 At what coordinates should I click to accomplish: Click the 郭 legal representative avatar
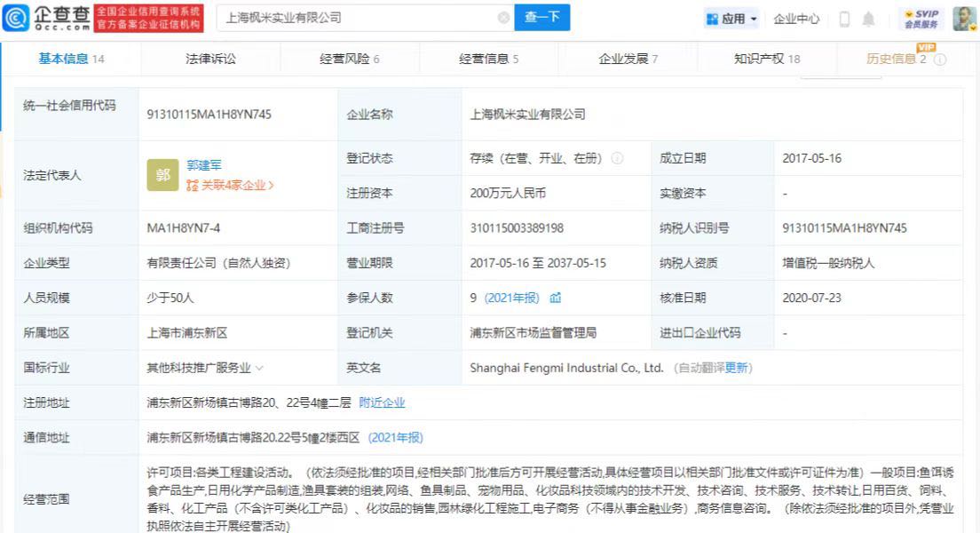(163, 175)
